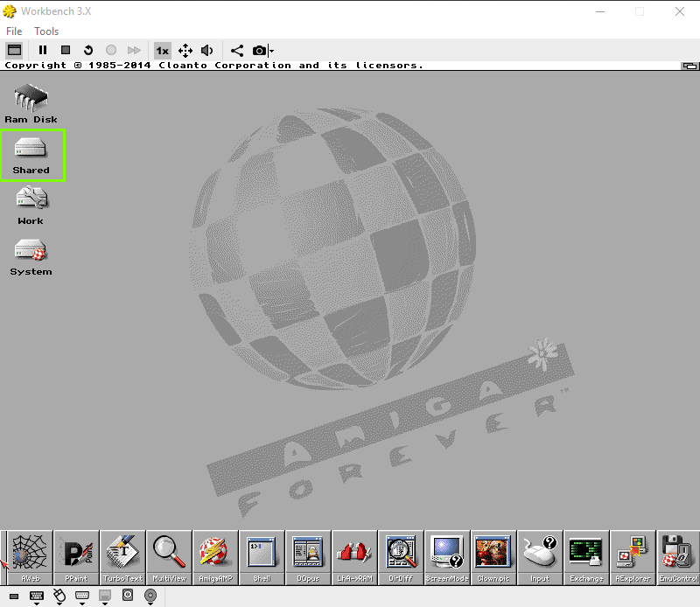Open the AExplorer icon

coord(633,557)
